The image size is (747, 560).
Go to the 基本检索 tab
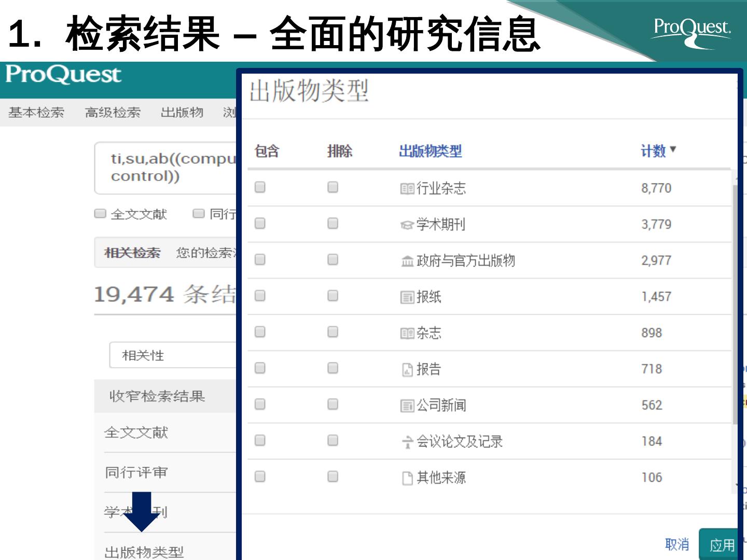point(36,113)
